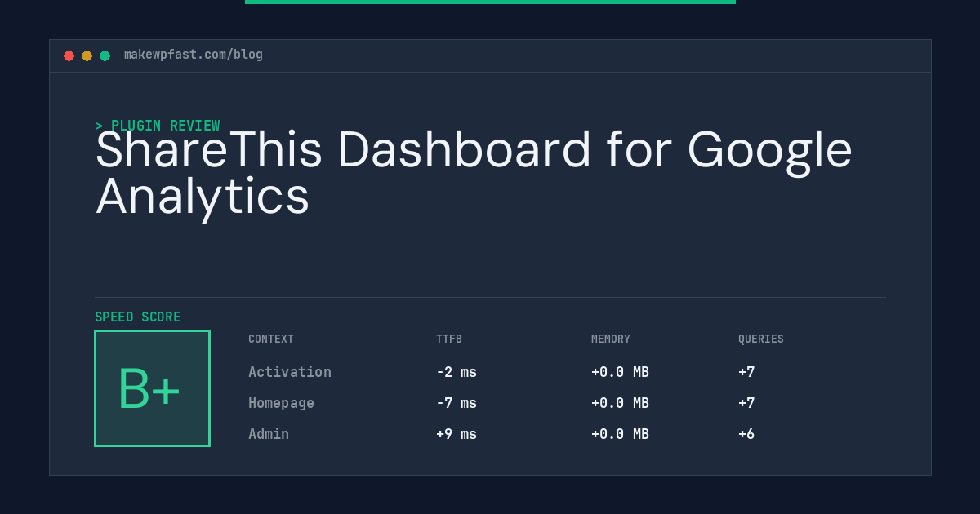This screenshot has width=980, height=514.
Task: Click the Activation row +7 queries value
Action: coord(746,372)
